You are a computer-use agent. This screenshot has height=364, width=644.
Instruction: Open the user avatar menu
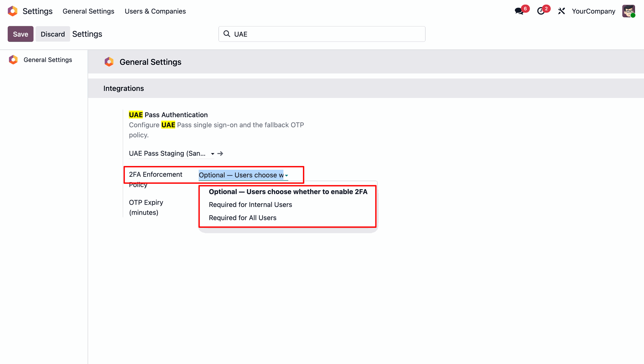click(x=629, y=11)
